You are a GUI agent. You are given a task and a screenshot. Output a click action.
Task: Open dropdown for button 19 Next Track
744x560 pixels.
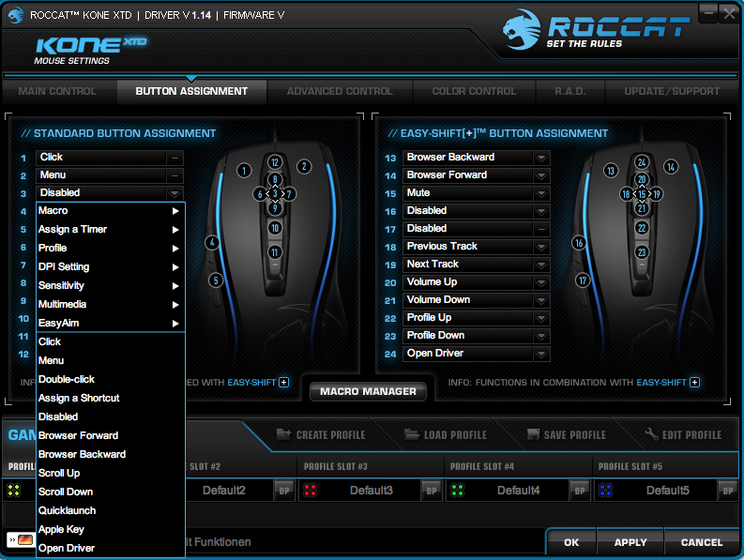pos(541,265)
